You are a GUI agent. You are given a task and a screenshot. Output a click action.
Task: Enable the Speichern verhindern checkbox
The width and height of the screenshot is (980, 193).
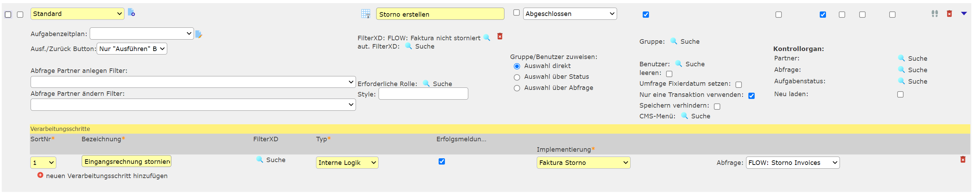717,106
